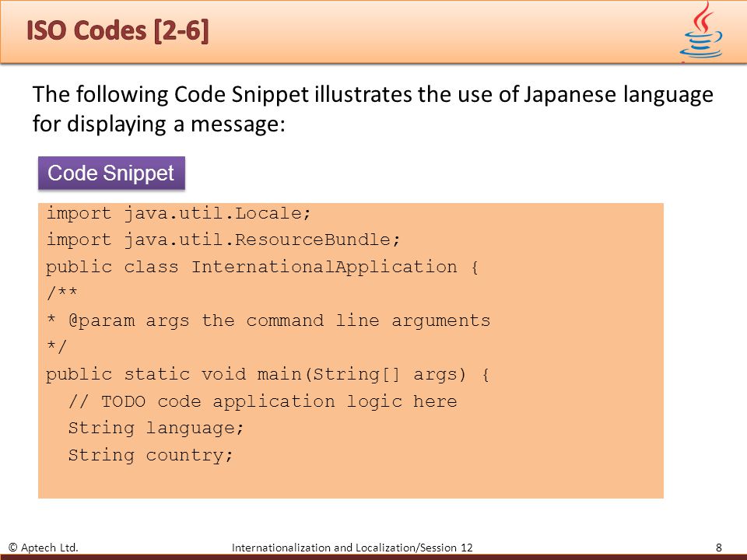
Task: Click the '// TODO code application logic here' comment
Action: (x=262, y=401)
